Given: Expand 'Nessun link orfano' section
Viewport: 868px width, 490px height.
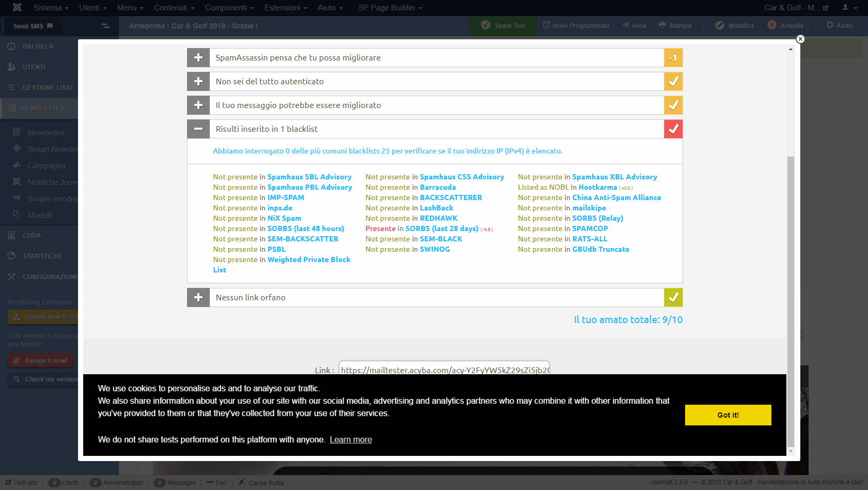Looking at the screenshot, I should point(198,298).
